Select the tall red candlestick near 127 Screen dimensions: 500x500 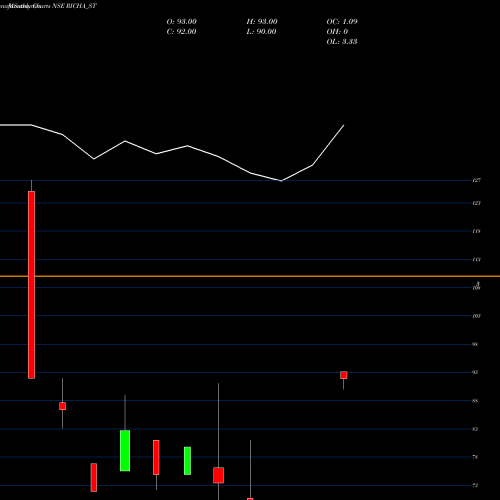coord(31,285)
